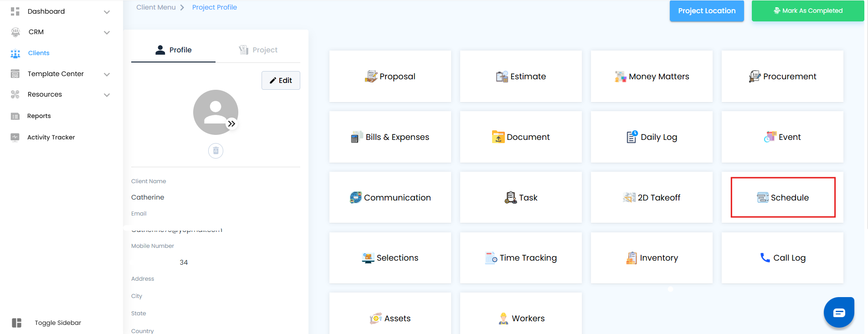The height and width of the screenshot is (334, 868).
Task: Click the Money Matters card icon
Action: (621, 77)
